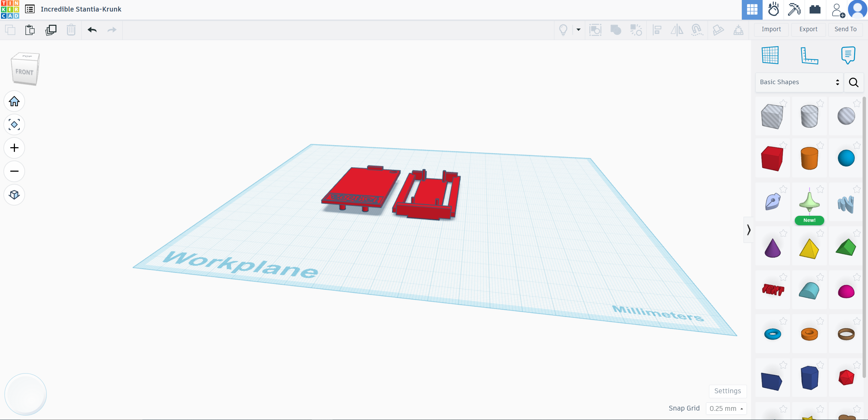Select the brown Ring shape

(846, 334)
